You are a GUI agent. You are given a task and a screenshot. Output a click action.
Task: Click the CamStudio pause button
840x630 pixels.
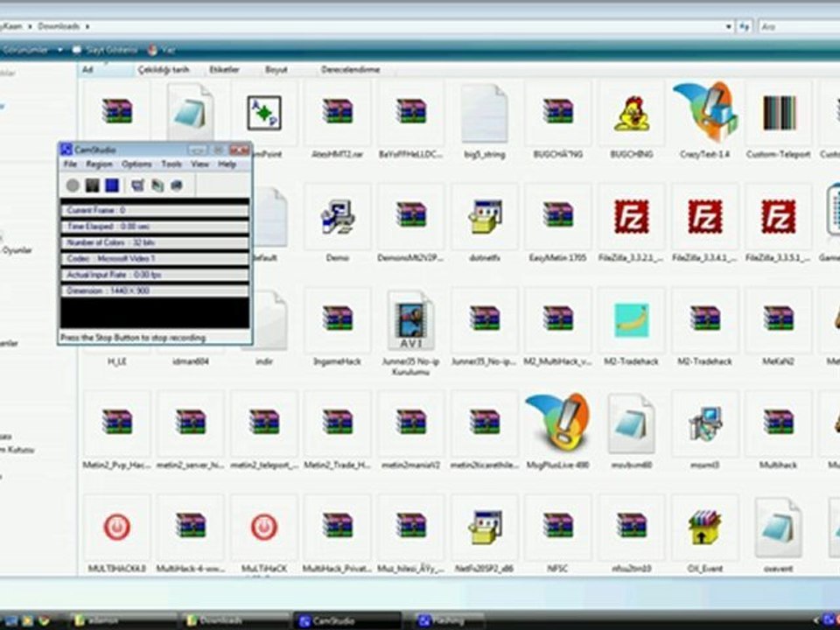coord(92,185)
